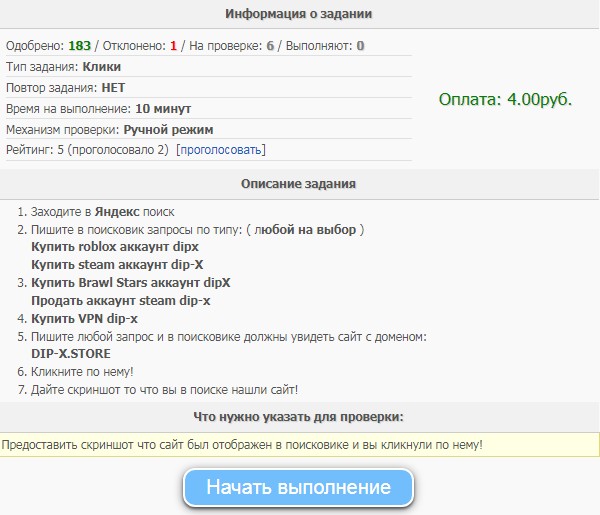Select the "Описание задания" section header
The image size is (600, 515).
click(x=300, y=185)
